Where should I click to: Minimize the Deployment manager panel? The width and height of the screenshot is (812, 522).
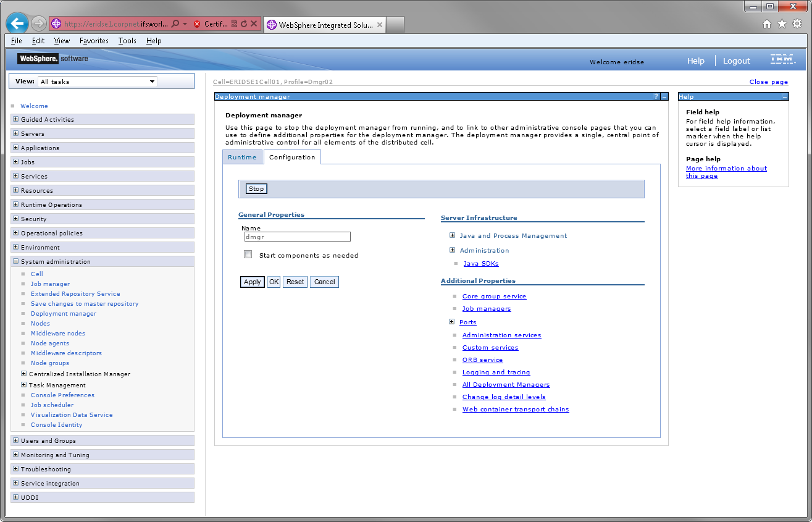[664, 97]
